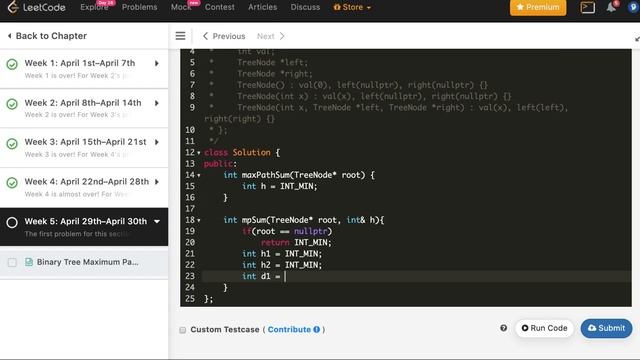This screenshot has height=360, width=640.
Task: Open the Mock section
Action: click(x=181, y=7)
